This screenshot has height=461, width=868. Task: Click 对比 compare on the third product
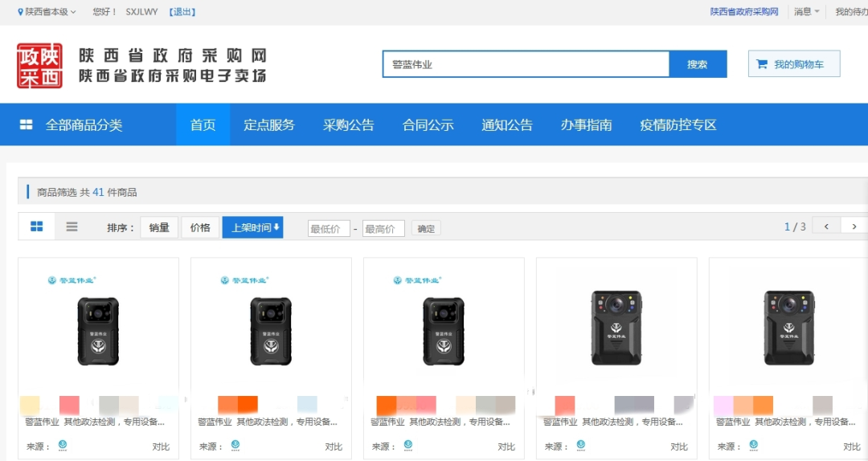(x=506, y=447)
